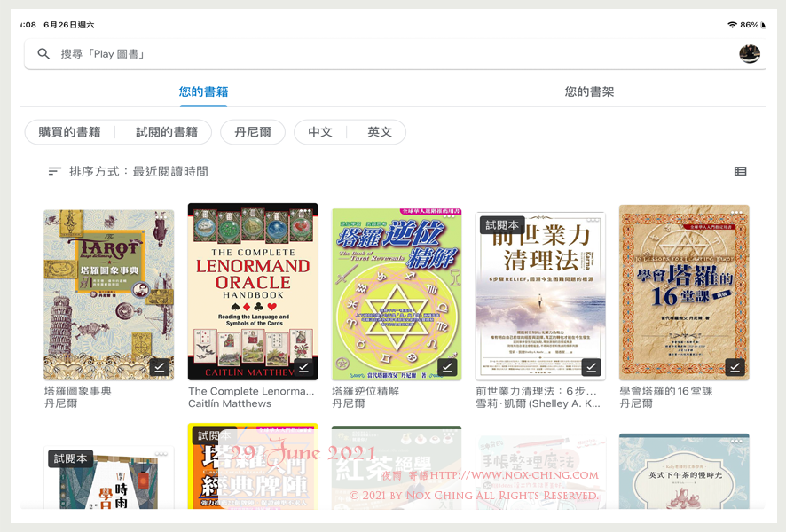Open 前世業力清理法 sample cover

tap(540, 296)
